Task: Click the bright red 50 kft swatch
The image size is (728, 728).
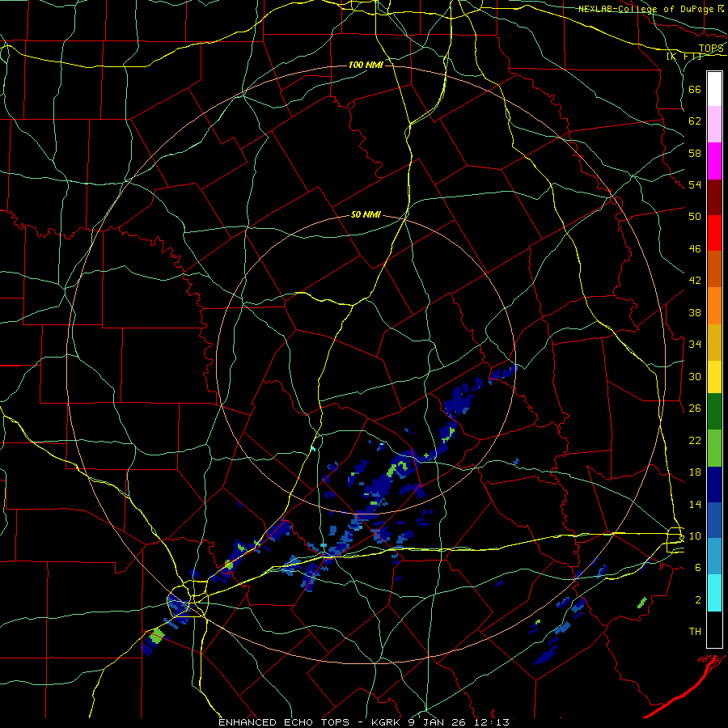Action: [x=714, y=233]
